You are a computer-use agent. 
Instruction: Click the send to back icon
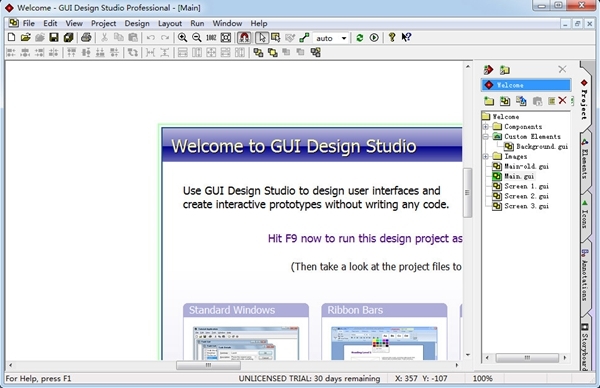coord(272,52)
